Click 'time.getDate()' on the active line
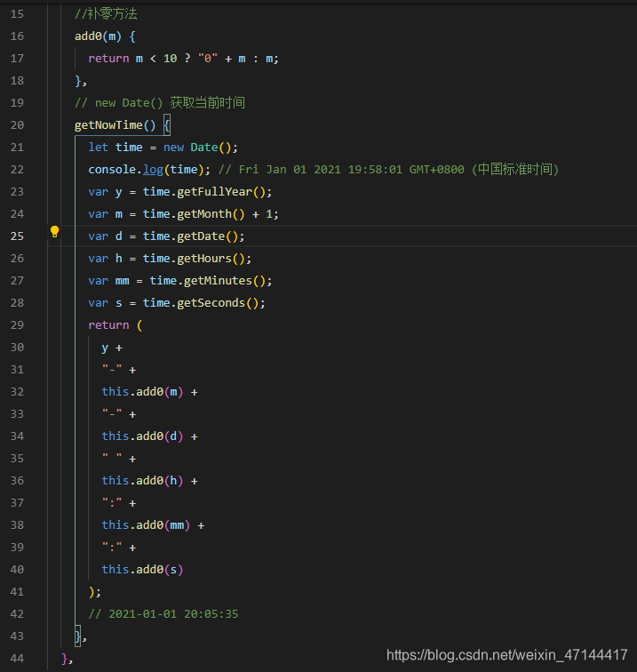The image size is (637, 672). click(x=192, y=236)
